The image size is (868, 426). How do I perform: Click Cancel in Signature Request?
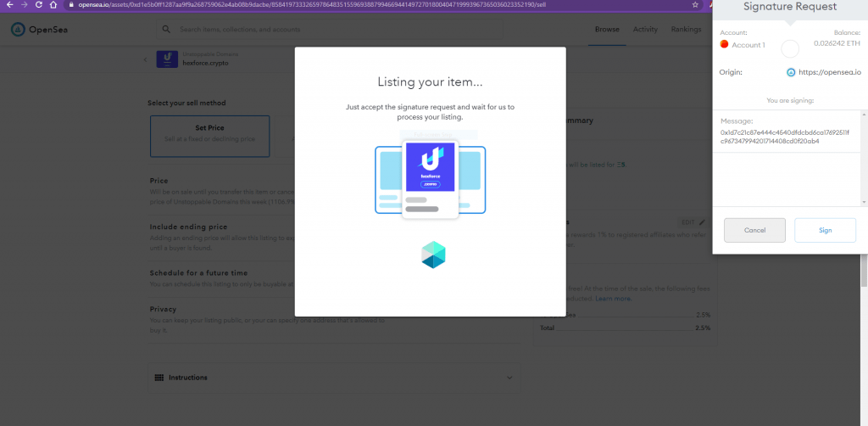(x=754, y=231)
